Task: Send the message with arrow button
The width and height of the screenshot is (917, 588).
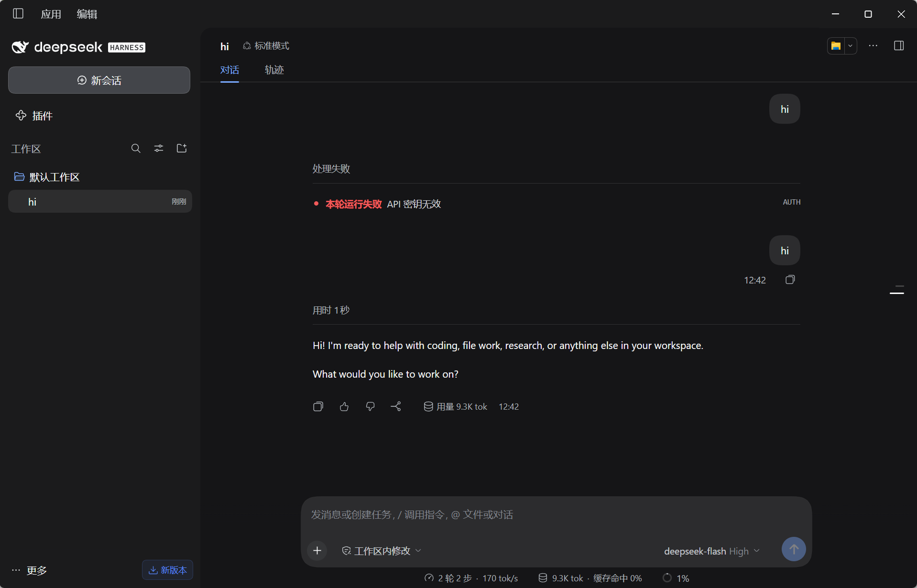Action: (x=794, y=549)
